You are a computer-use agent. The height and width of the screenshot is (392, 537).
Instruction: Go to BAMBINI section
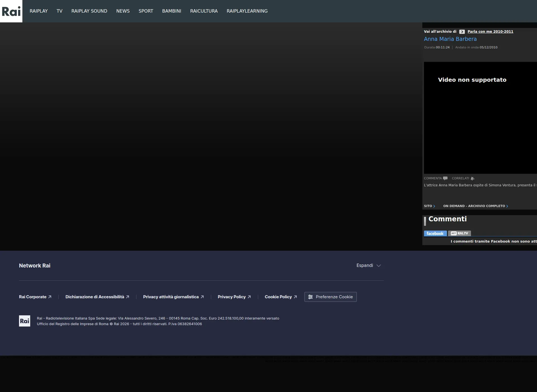171,11
